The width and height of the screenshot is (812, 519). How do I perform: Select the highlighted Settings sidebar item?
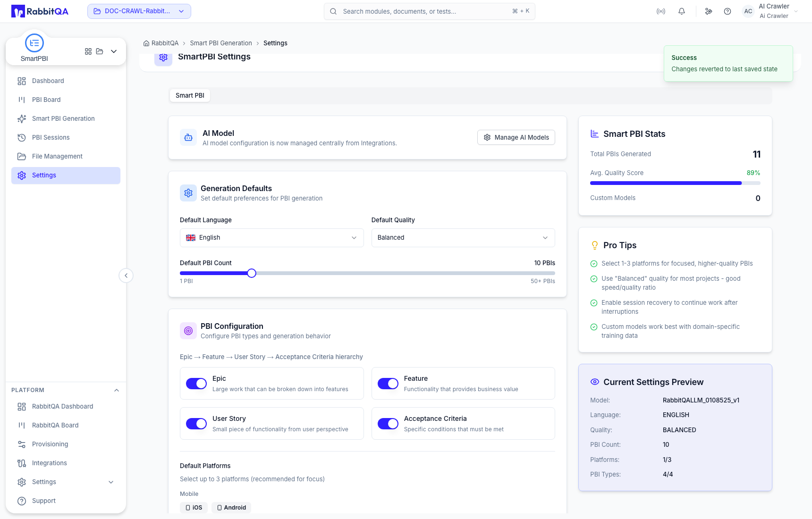[66, 176]
